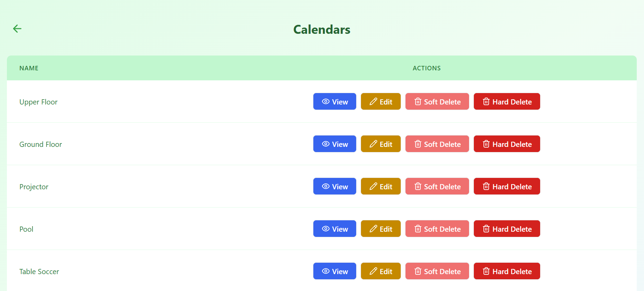Image resolution: width=644 pixels, height=291 pixels.
Task: Click the trash icon in Pool's Hard Delete button
Action: [x=486, y=229]
